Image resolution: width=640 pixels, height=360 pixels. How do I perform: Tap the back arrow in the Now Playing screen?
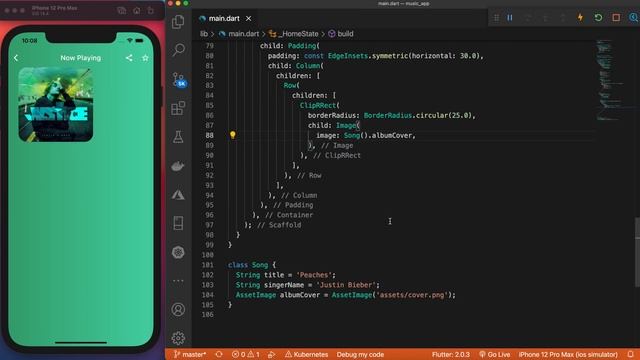[x=16, y=58]
